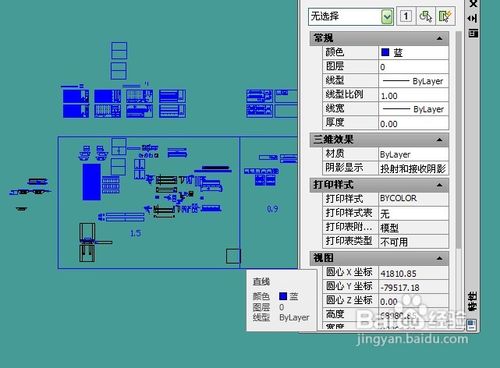Toggle the PICKADD value button
Viewport: 500px width, 368px height.
(406, 16)
